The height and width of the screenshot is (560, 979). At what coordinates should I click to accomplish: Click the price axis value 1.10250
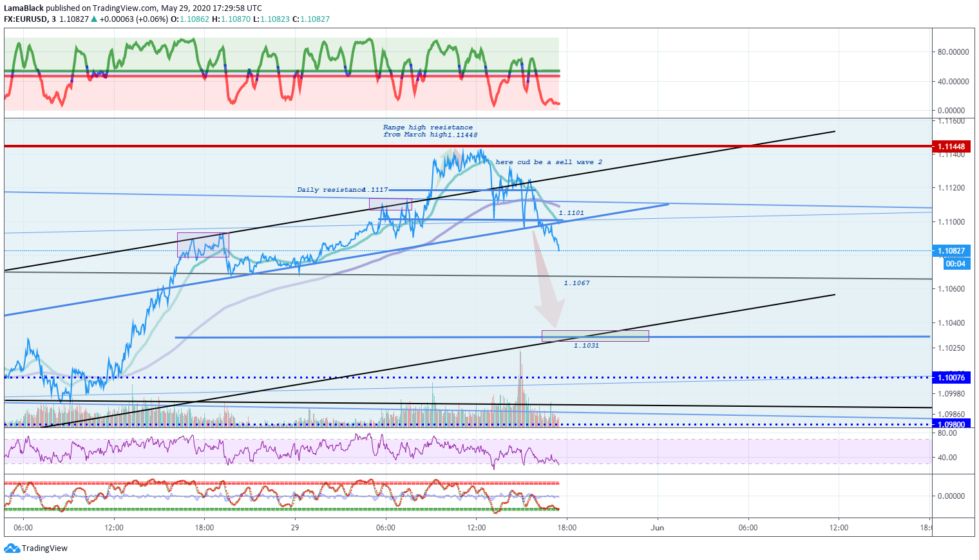click(951, 348)
